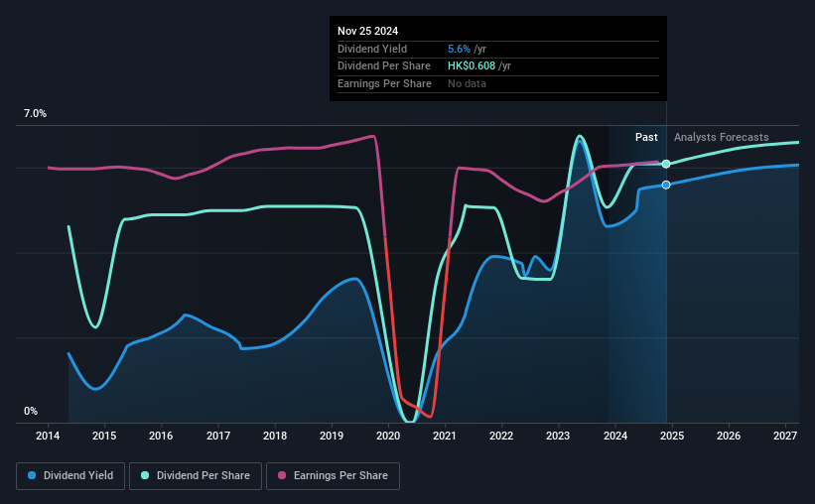Click the 2016 x-axis label
This screenshot has width=815, height=504.
click(x=161, y=436)
